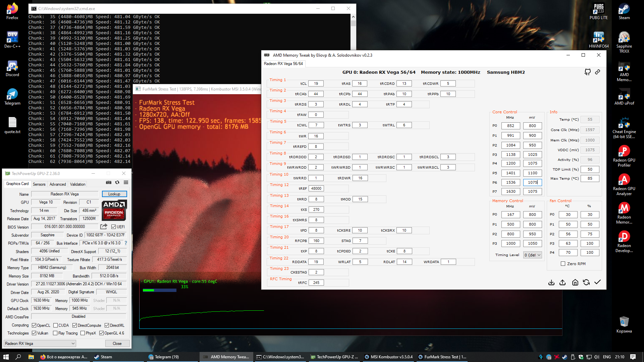Click the refresh icon in AMD Memory Tweak
This screenshot has height=362, width=644.
(x=586, y=282)
